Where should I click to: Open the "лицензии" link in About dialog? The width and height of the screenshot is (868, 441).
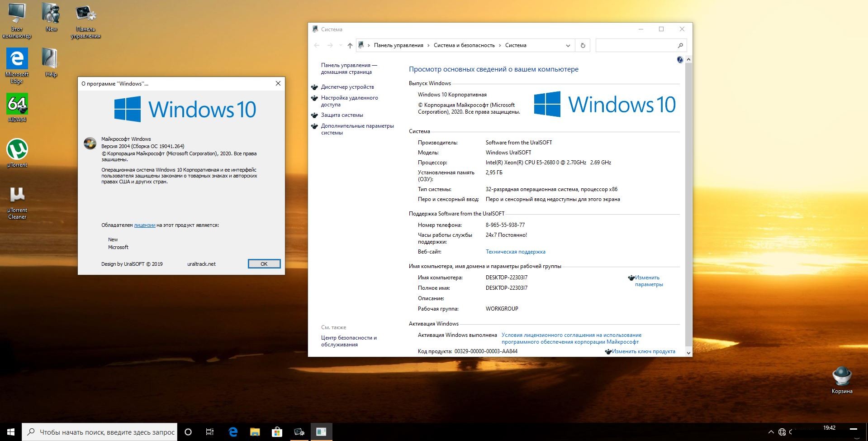click(x=144, y=225)
